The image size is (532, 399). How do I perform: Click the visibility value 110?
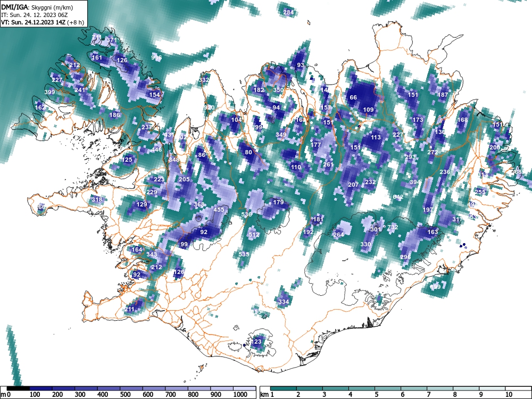pyautogui.click(x=296, y=167)
